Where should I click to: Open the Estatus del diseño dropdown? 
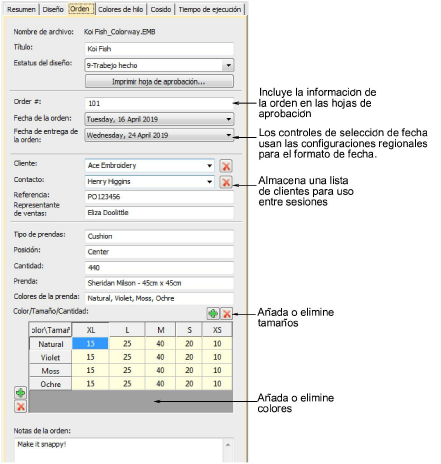point(228,65)
